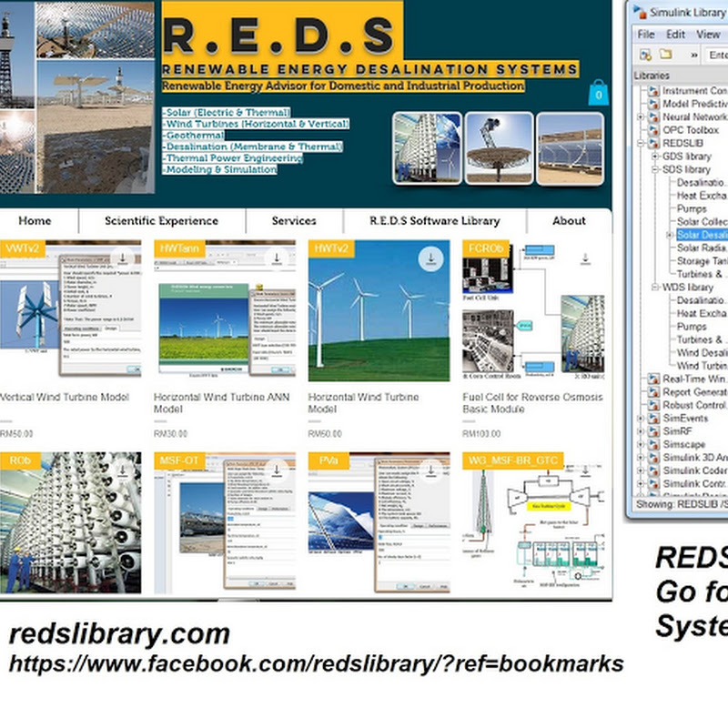Click the Geothermal link in header
The image size is (728, 728).
click(194, 135)
